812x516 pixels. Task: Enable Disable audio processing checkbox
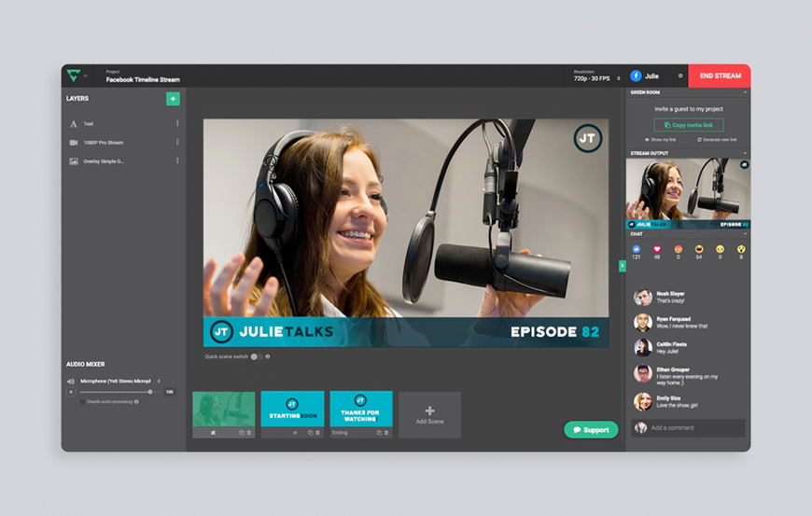point(83,402)
